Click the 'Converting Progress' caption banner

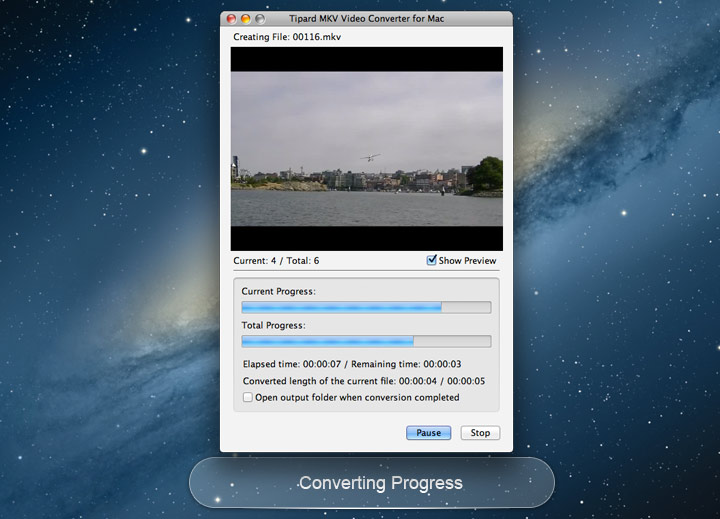pyautogui.click(x=372, y=483)
